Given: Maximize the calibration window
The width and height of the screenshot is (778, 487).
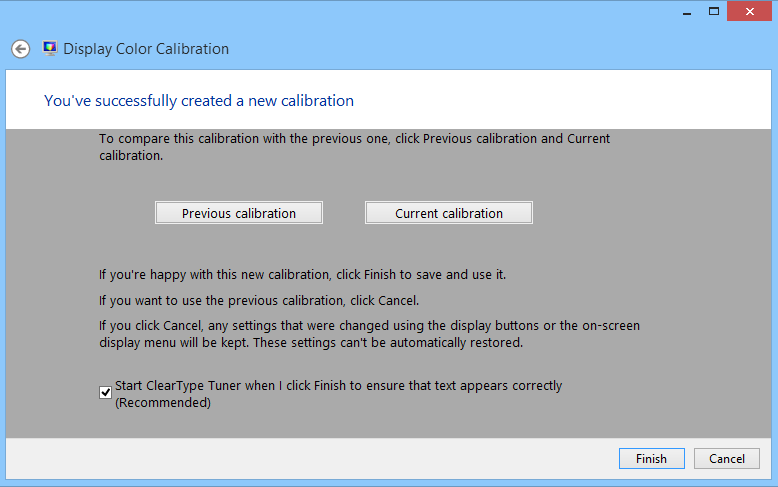Looking at the screenshot, I should pos(714,11).
